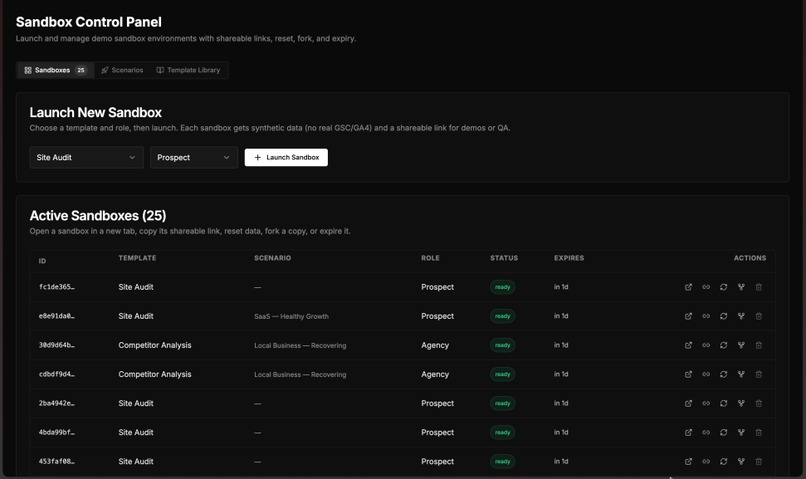Delete sandbox 30d9d64b
The height and width of the screenshot is (479, 806).
(x=759, y=345)
